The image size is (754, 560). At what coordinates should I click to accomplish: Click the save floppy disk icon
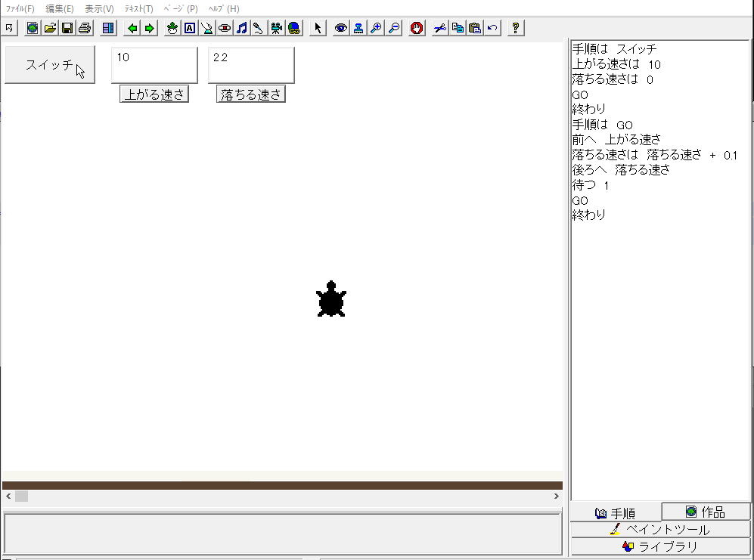(x=67, y=28)
